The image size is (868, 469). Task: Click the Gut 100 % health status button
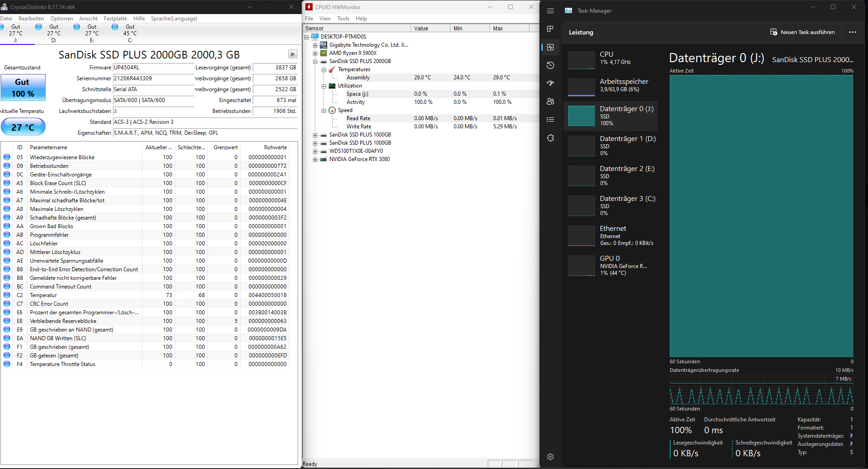(x=23, y=88)
